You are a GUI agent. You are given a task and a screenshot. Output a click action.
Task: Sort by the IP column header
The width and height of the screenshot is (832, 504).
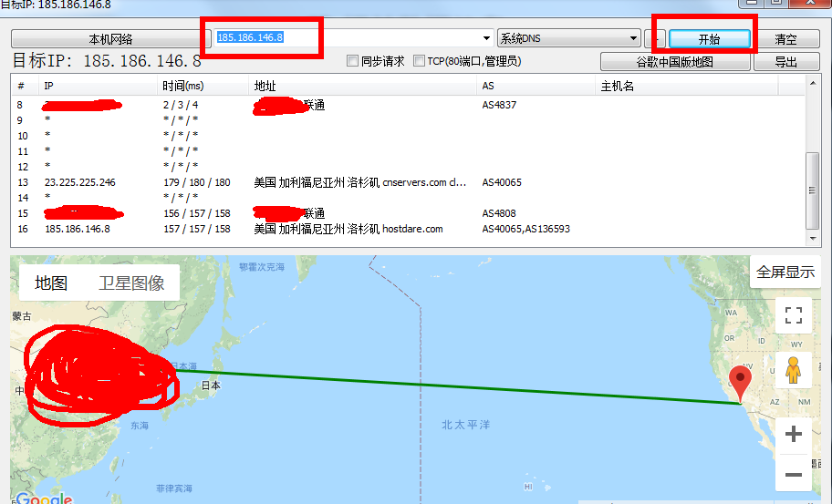point(98,86)
